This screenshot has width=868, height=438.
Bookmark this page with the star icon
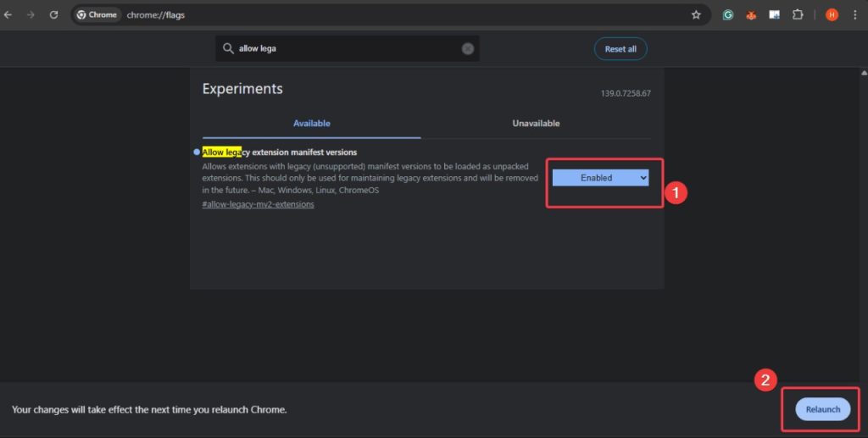click(696, 14)
